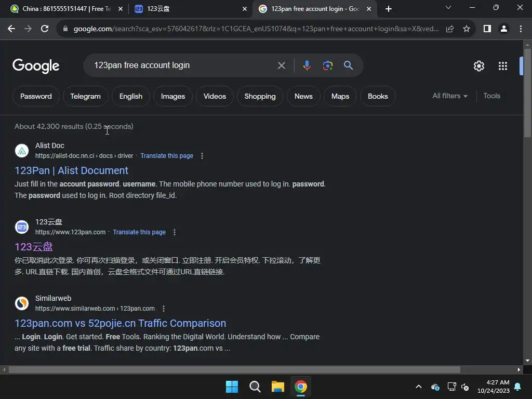
Task: Open File Explorer from taskbar
Action: point(277,387)
